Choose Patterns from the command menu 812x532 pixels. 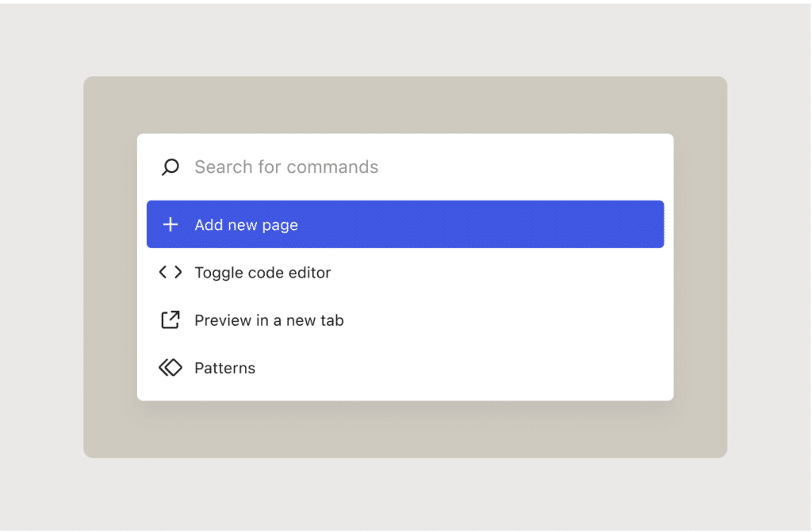pos(224,367)
